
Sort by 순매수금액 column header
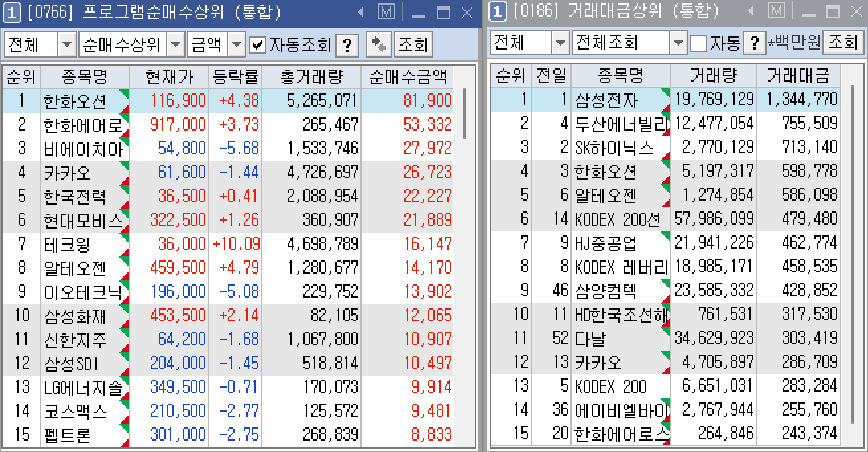(x=407, y=76)
